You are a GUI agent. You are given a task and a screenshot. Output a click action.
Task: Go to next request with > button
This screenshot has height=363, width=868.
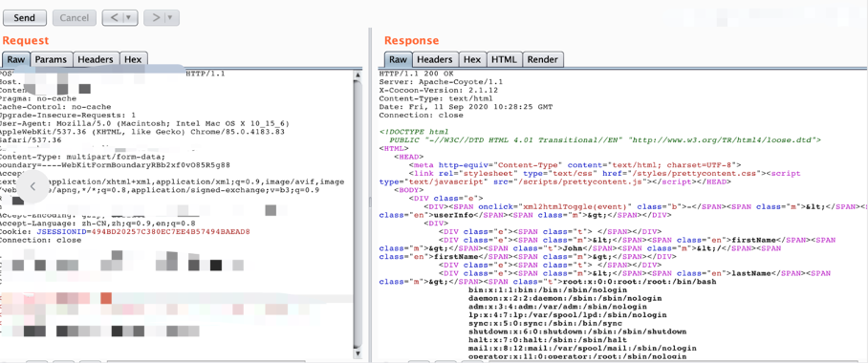(155, 18)
